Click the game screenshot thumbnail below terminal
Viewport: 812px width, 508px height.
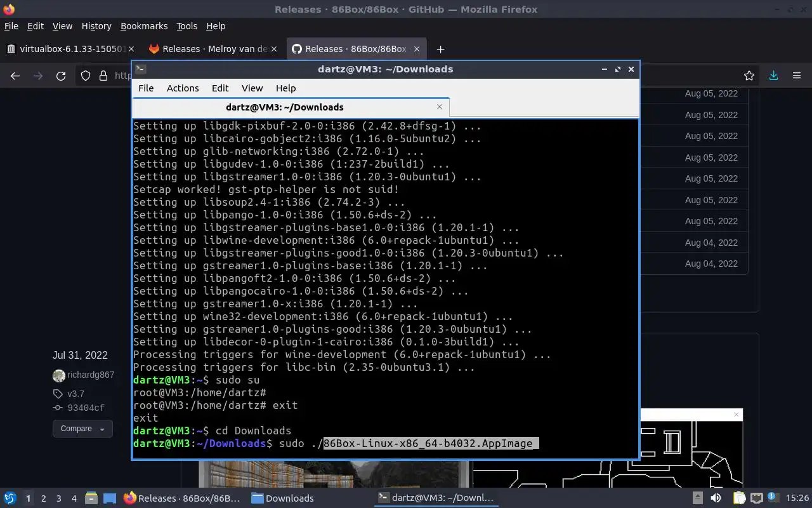click(x=333, y=474)
